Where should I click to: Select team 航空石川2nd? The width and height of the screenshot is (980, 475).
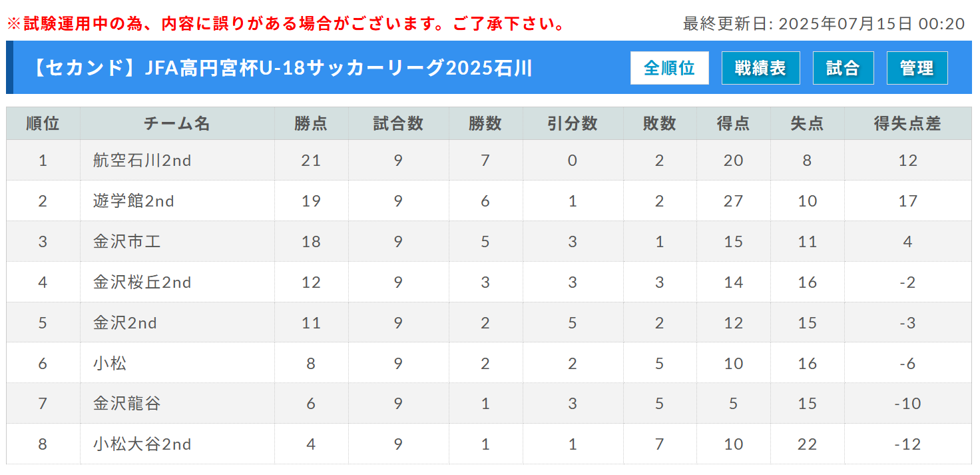(142, 161)
